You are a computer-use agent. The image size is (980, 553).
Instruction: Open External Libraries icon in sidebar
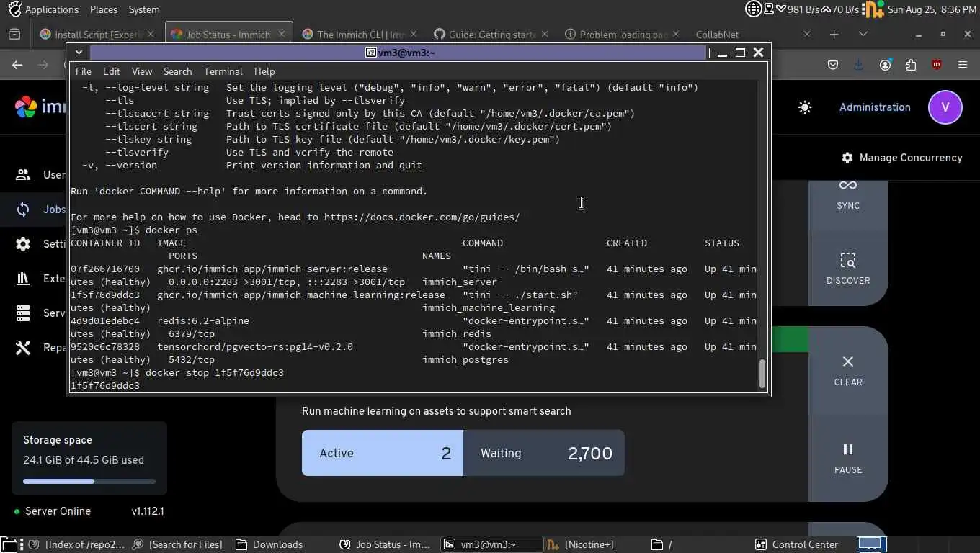23,279
